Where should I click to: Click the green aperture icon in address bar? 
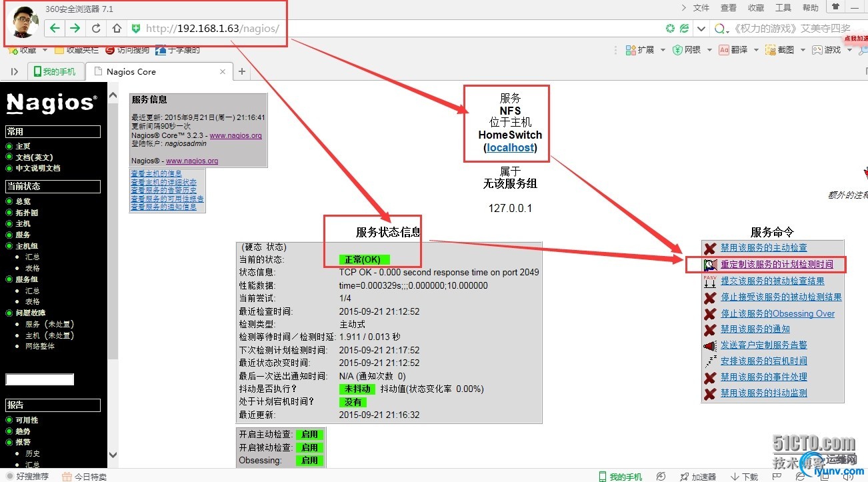tap(670, 28)
